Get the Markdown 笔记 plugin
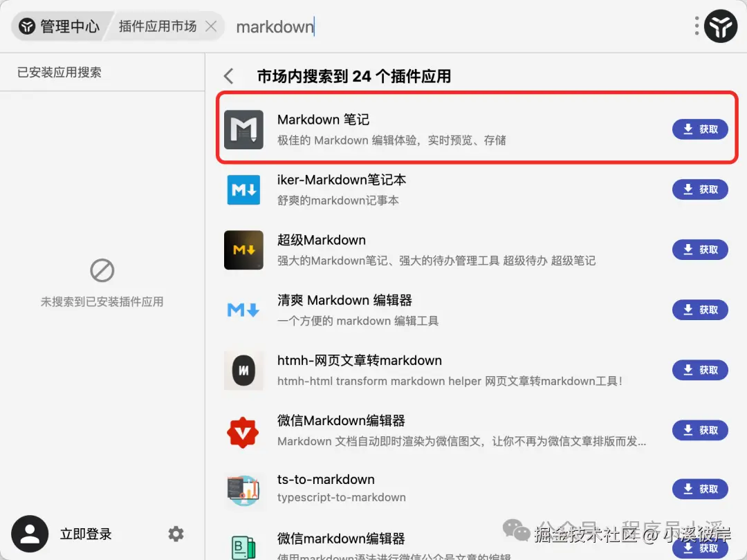Image resolution: width=747 pixels, height=560 pixels. pos(700,129)
